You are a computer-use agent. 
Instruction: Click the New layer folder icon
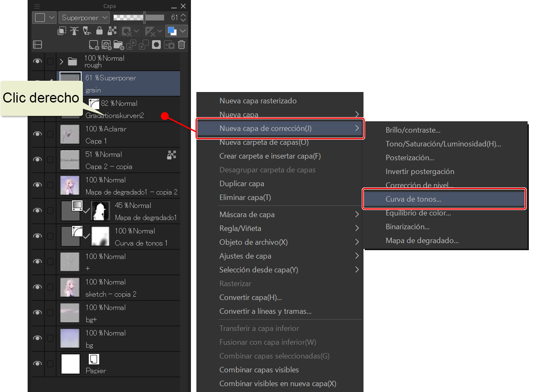point(119,45)
